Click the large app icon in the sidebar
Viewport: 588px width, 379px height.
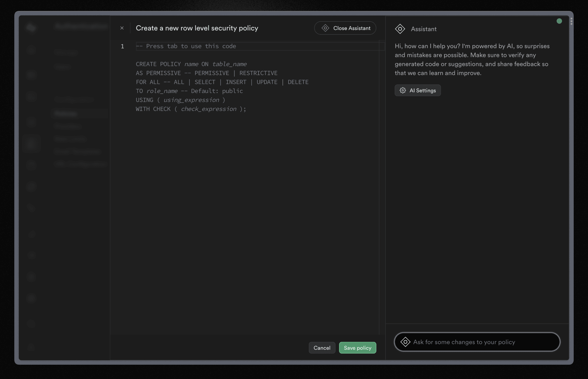click(31, 143)
